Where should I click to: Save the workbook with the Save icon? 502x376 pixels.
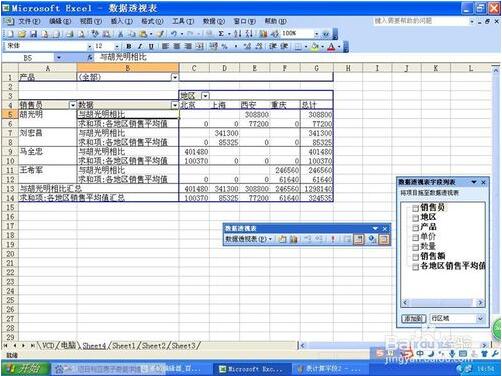[x=34, y=34]
